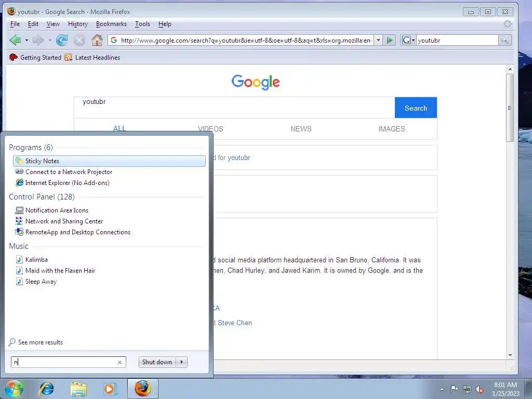Click the Firefox Back arrow button
This screenshot has height=399, width=532.
coord(15,41)
